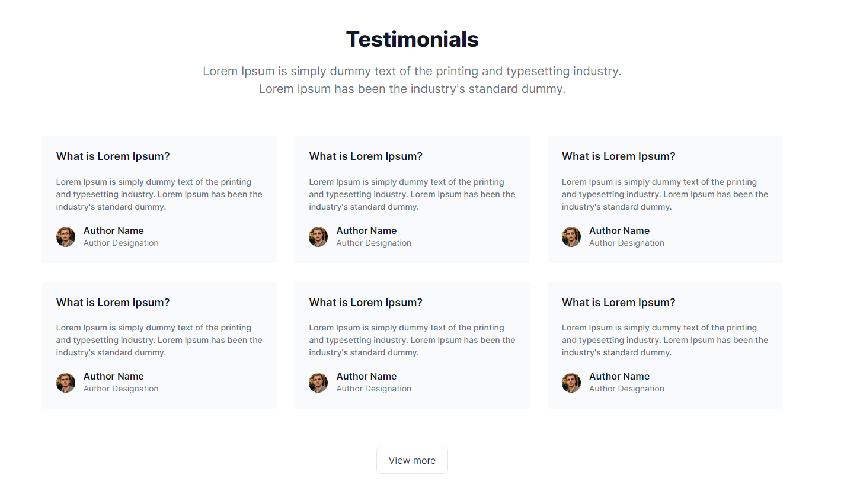This screenshot has width=860, height=504.
Task: Click the description paragraph in the bottom-right card
Action: pos(664,339)
